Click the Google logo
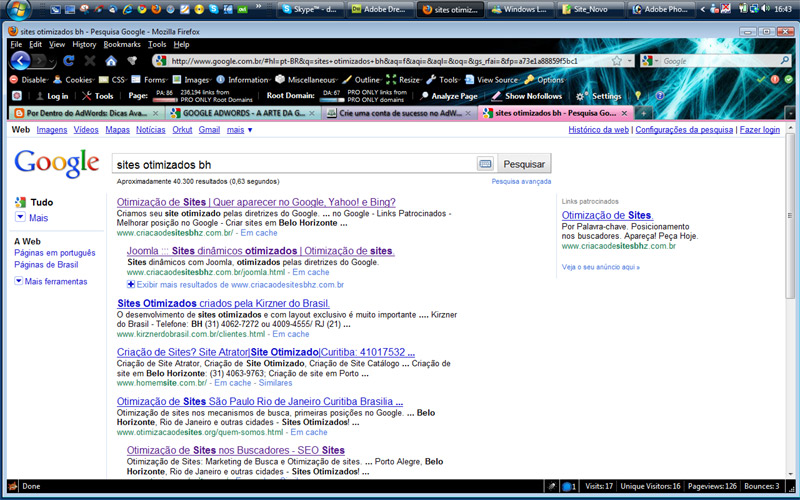This screenshot has width=800, height=500. (x=57, y=164)
